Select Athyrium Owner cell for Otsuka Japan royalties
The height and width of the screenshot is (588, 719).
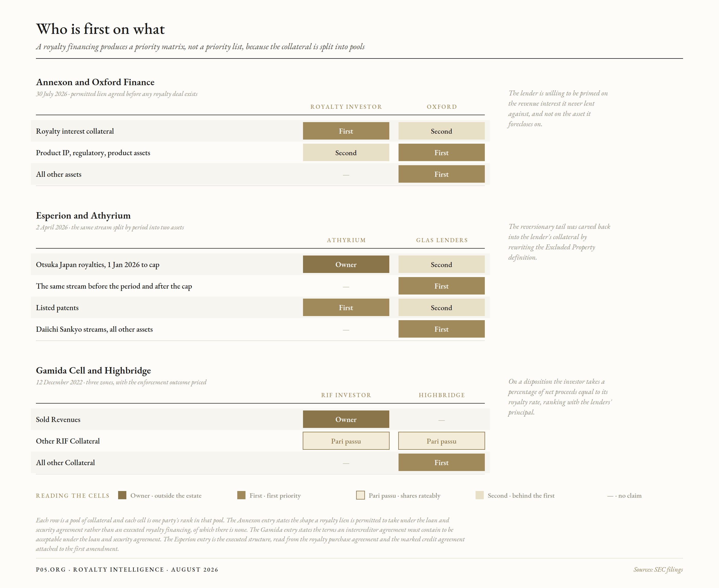point(346,264)
